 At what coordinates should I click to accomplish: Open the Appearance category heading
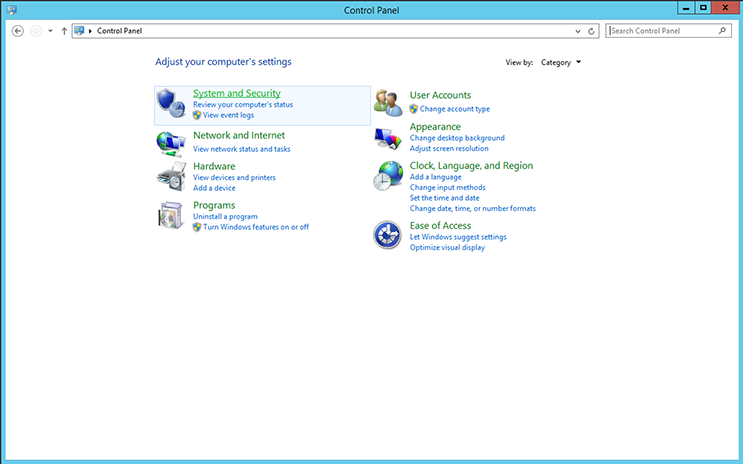tap(435, 127)
